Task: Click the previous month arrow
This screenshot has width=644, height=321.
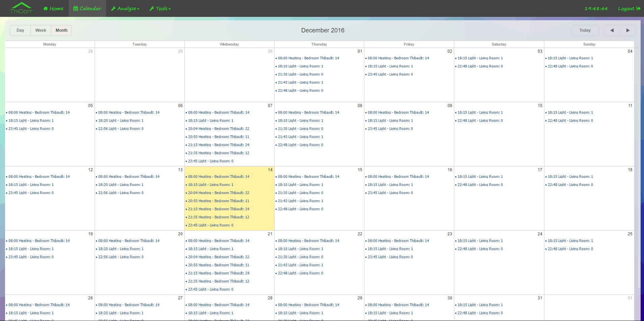Action: 611,30
